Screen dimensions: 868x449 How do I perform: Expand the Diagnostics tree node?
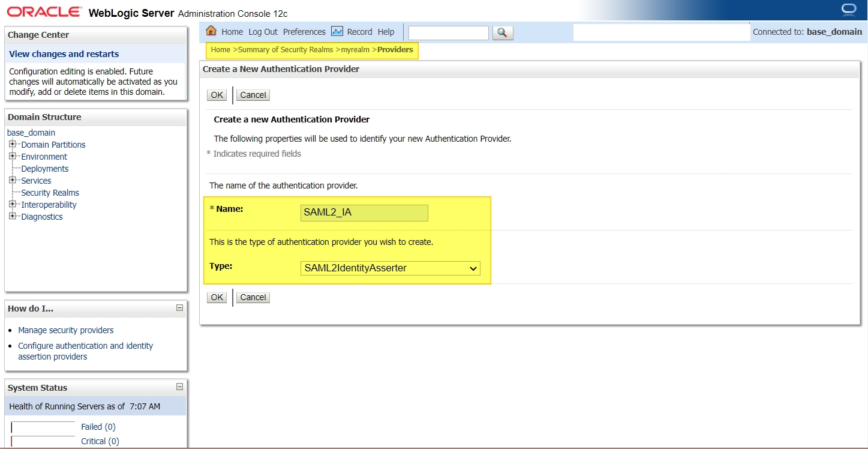point(12,216)
